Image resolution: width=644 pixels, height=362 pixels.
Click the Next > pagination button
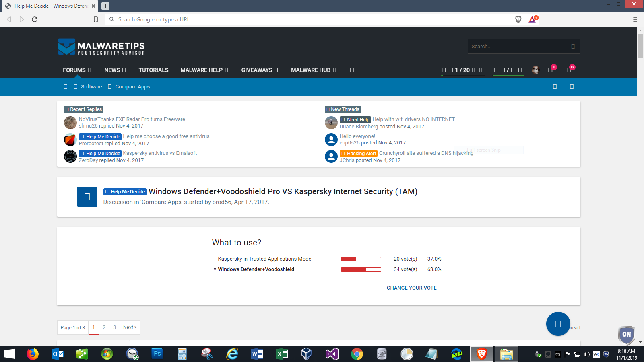[130, 327]
